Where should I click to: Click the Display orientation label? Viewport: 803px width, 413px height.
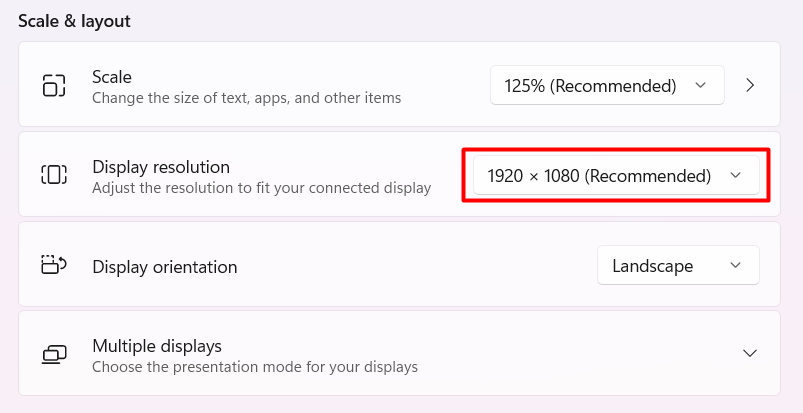click(x=165, y=267)
